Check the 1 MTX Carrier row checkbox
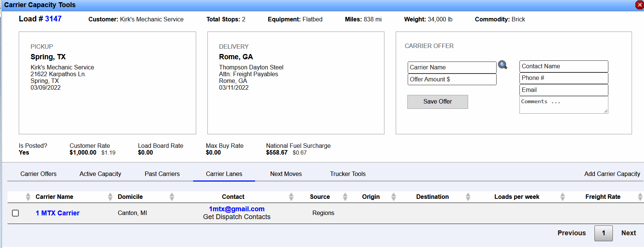644x248 pixels. pyautogui.click(x=15, y=213)
